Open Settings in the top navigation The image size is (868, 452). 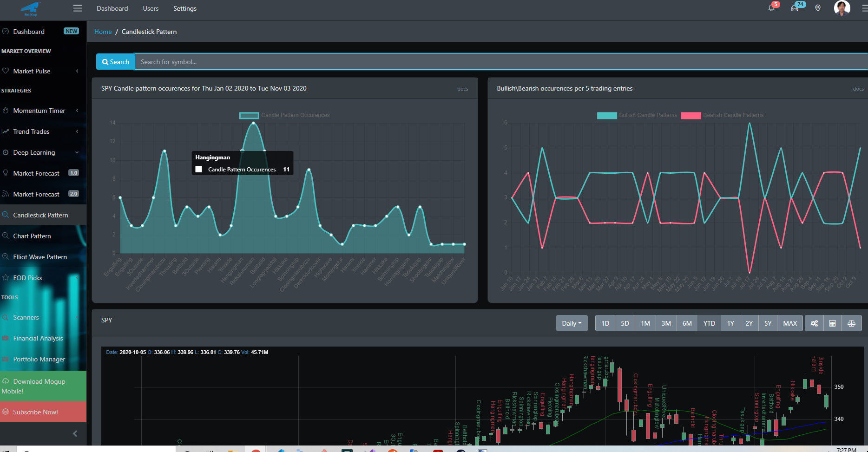click(x=184, y=8)
